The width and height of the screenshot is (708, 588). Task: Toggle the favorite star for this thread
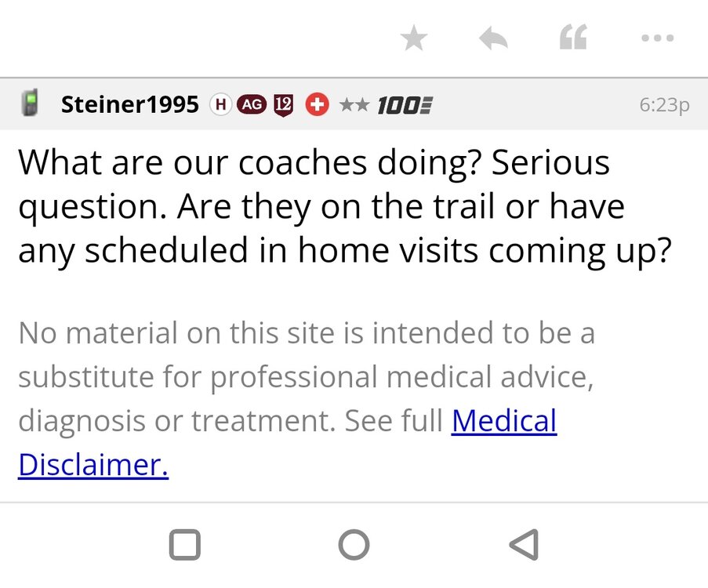[413, 37]
